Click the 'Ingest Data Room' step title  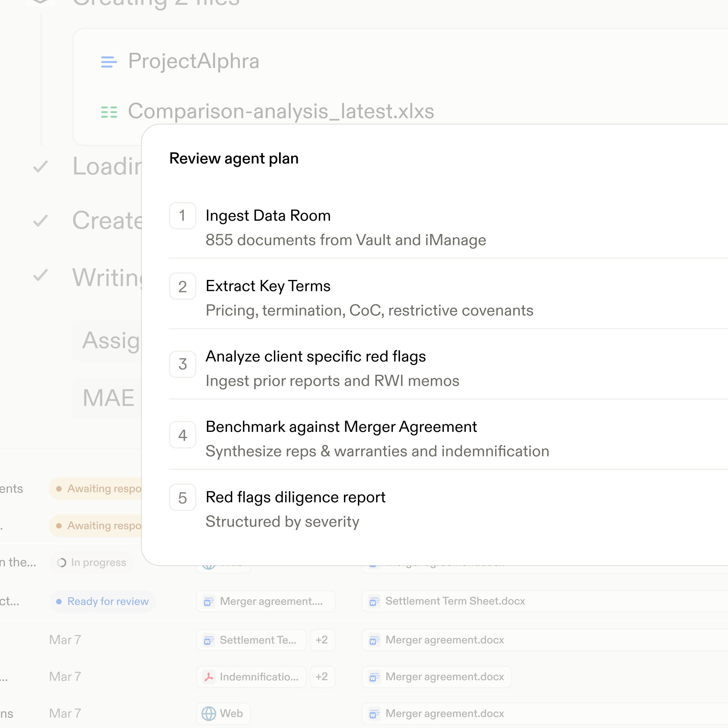tap(268, 216)
